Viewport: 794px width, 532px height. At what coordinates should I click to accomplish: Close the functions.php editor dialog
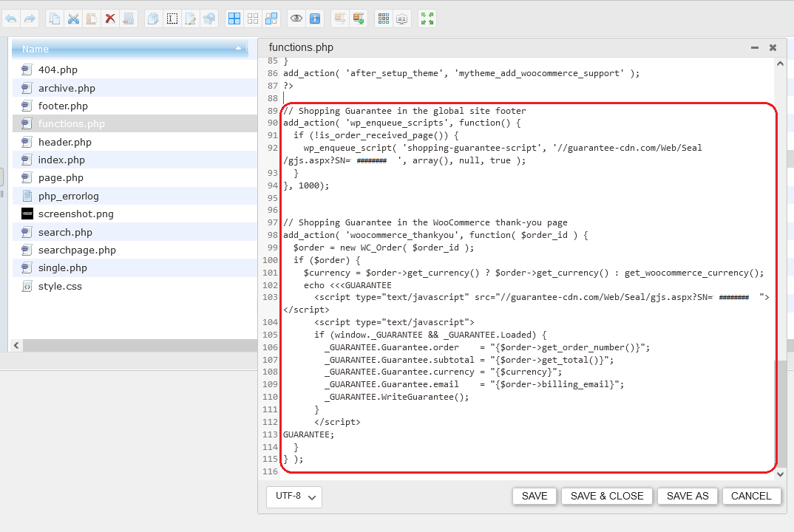click(x=773, y=47)
